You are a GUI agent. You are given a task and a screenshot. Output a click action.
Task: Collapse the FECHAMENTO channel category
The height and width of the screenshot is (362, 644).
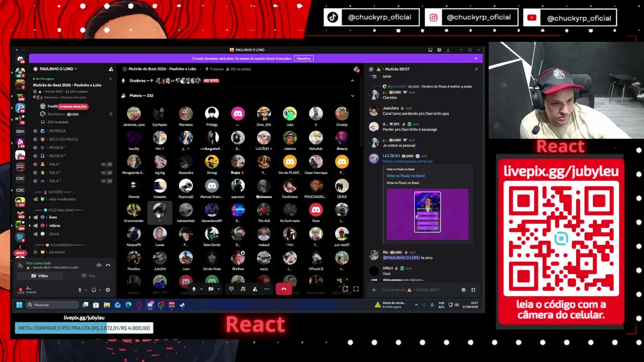[59, 245]
